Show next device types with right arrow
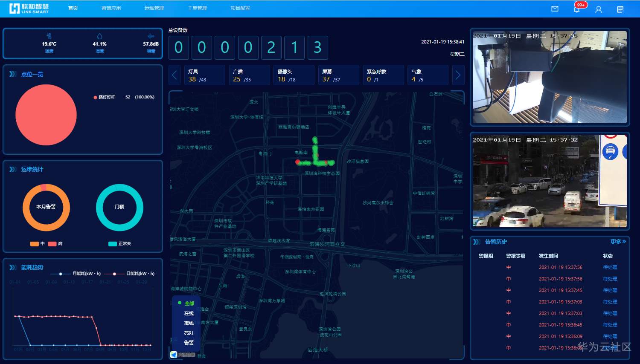 458,75
